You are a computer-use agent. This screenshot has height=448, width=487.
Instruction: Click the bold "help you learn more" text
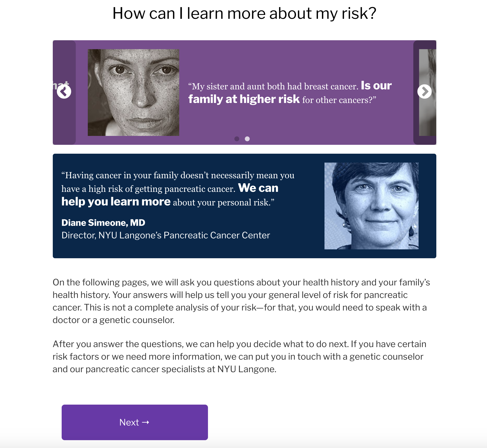[116, 202]
